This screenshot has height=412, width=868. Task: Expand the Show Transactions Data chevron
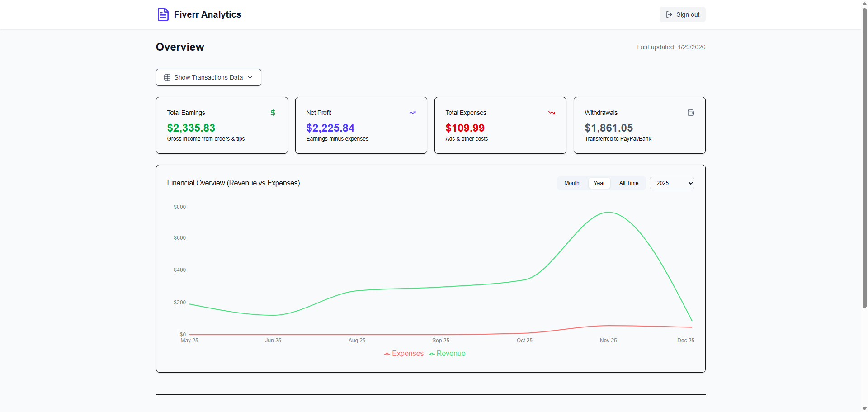(250, 77)
